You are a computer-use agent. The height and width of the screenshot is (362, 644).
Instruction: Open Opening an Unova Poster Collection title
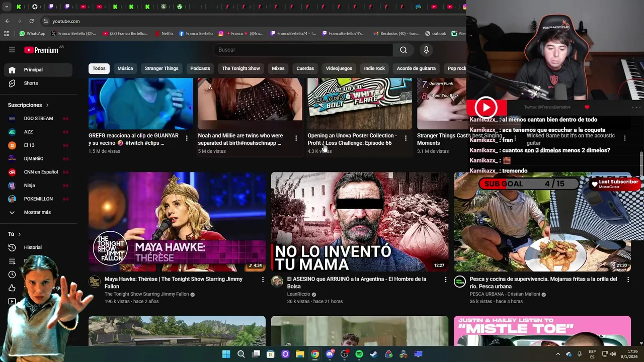(352, 139)
